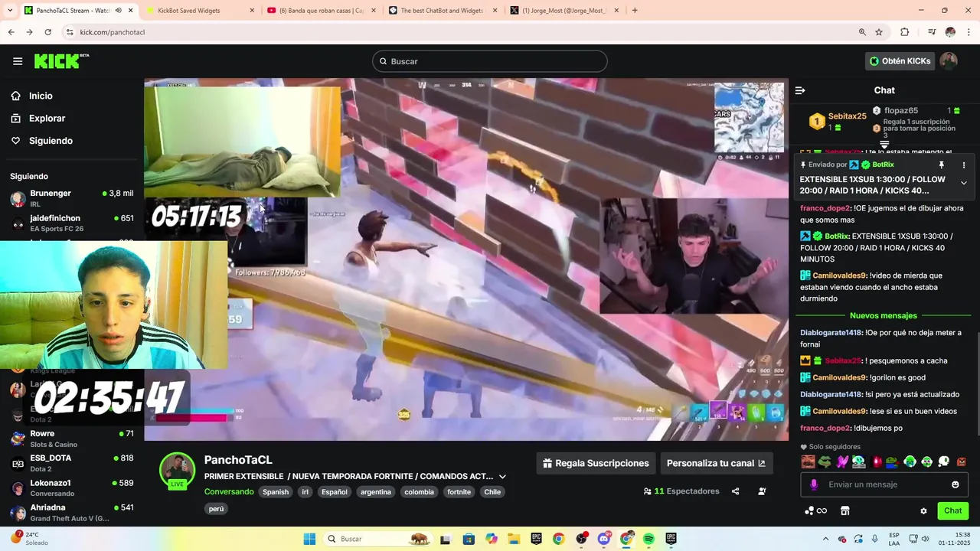Switch to the Banda que roban casas YouTube tab
This screenshot has width=980, height=551.
[x=320, y=11]
